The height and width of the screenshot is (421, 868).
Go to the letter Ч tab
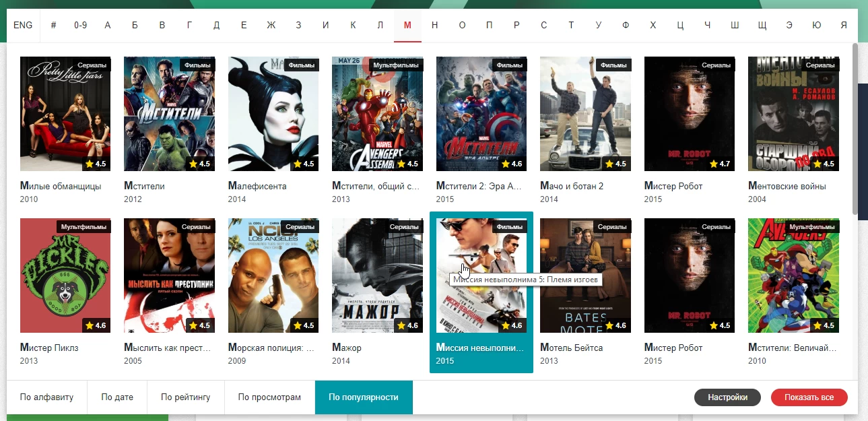[707, 26]
